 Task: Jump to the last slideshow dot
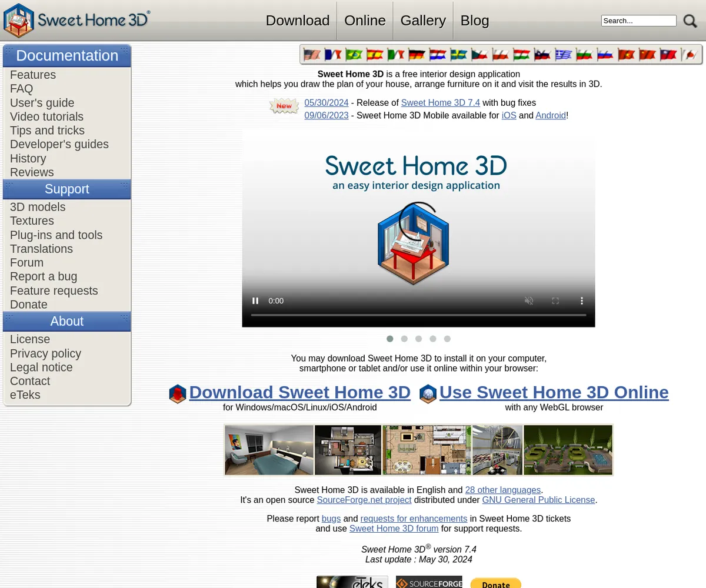point(447,339)
